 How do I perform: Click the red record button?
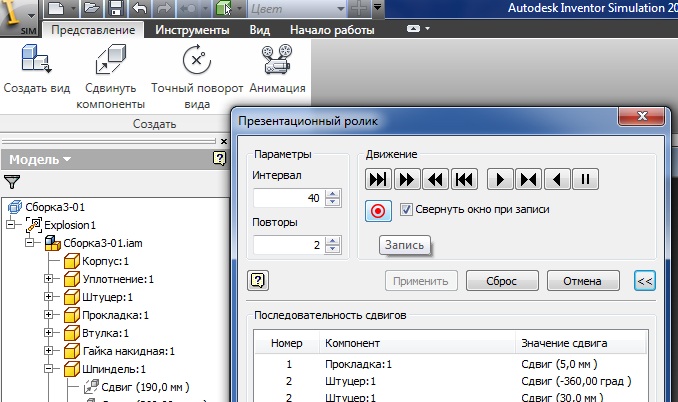coord(378,211)
